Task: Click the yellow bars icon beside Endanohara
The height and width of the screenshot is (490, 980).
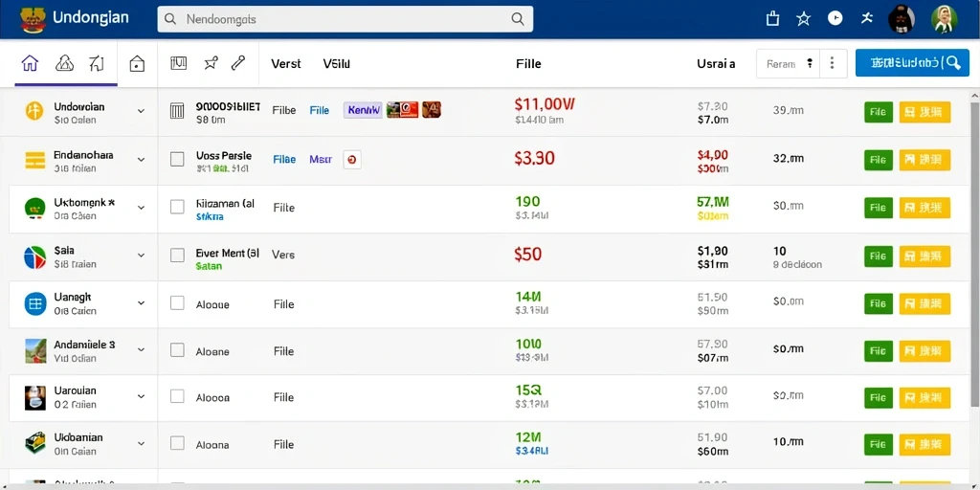Action: [x=35, y=160]
